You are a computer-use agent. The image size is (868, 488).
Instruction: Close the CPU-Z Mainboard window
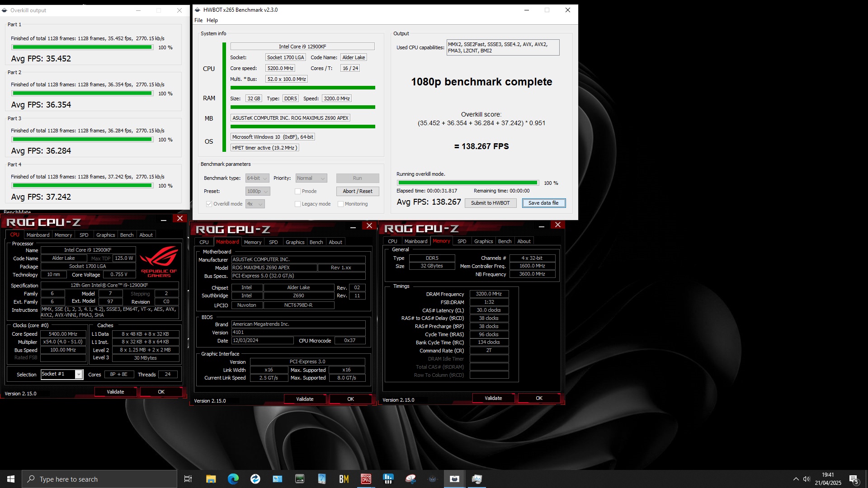[369, 226]
